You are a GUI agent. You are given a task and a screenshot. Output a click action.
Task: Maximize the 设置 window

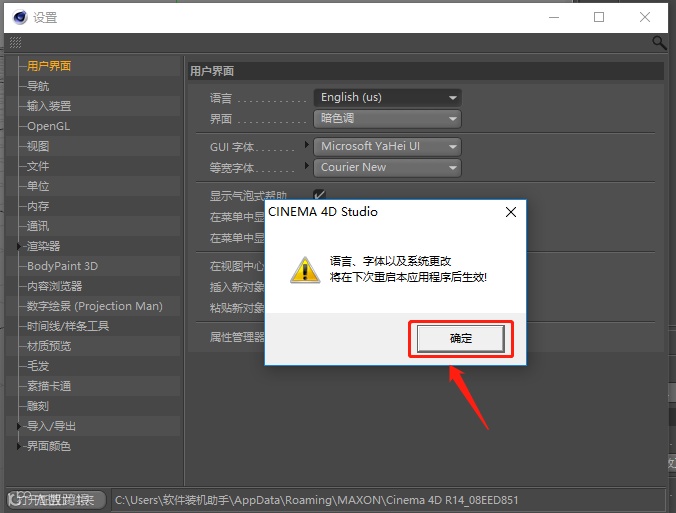(x=599, y=17)
